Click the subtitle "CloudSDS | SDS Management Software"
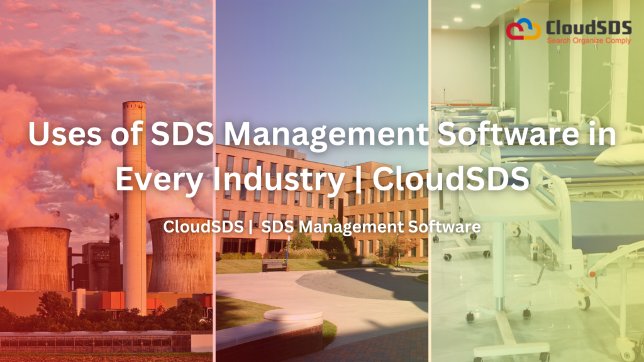 [322, 226]
